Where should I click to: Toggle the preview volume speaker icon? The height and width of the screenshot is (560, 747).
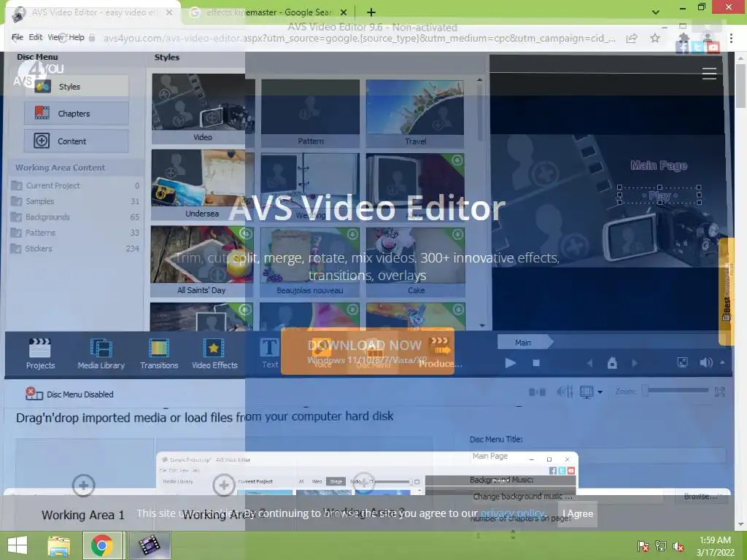[706, 363]
